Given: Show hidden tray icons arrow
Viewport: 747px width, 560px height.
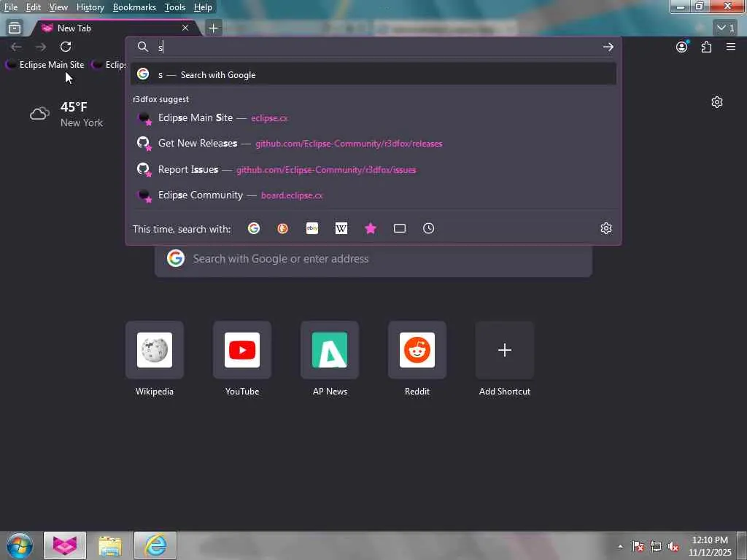Looking at the screenshot, I should [x=620, y=546].
